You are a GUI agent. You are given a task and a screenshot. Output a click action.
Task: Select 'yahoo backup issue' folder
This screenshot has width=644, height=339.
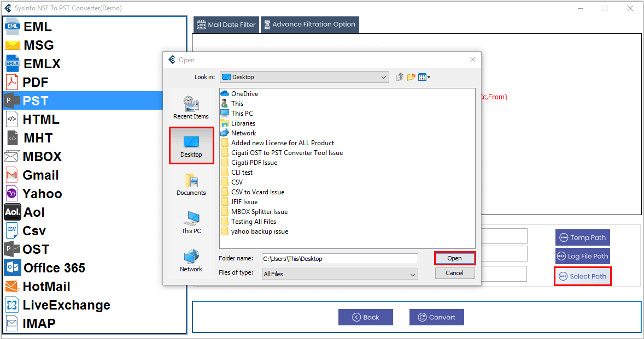coord(255,231)
